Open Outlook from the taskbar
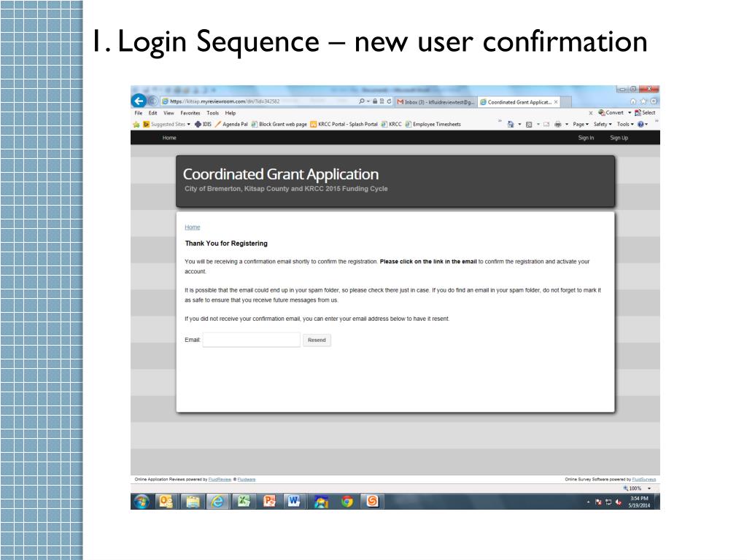This screenshot has height=560, width=747. [x=166, y=502]
